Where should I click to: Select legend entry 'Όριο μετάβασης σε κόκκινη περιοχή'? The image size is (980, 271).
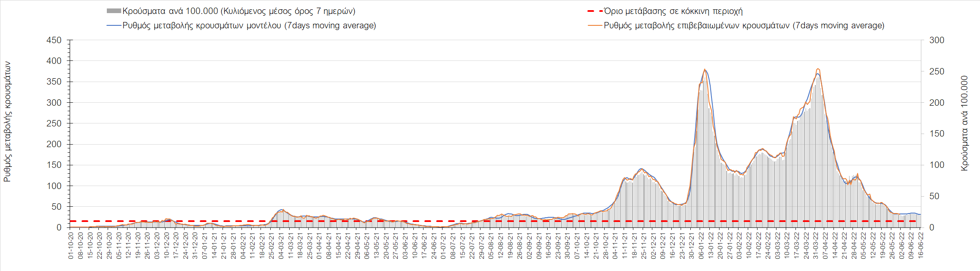[673, 11]
